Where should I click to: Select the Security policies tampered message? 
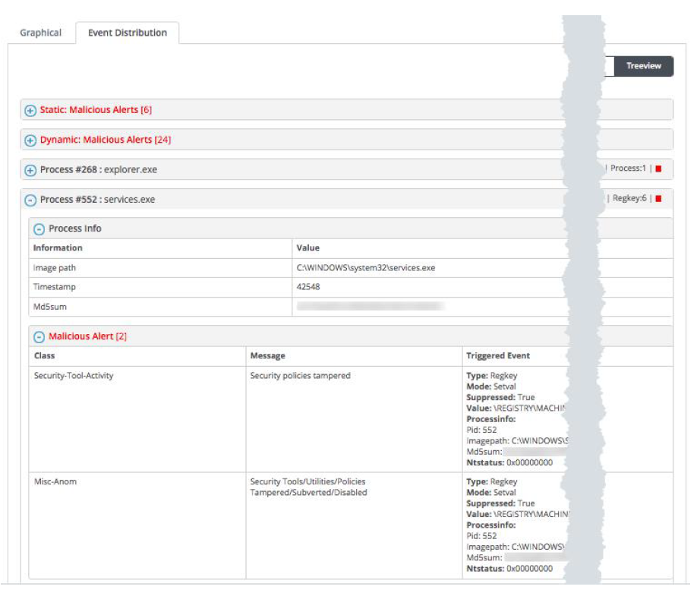pos(300,376)
